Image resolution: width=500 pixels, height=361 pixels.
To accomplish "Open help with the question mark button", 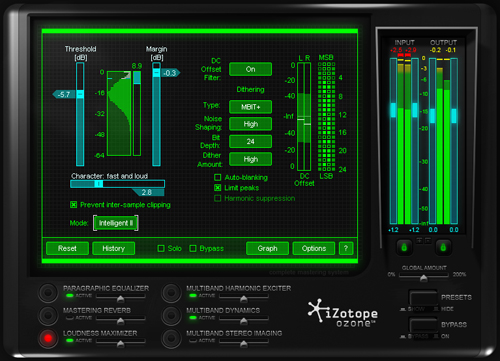I will (x=346, y=248).
